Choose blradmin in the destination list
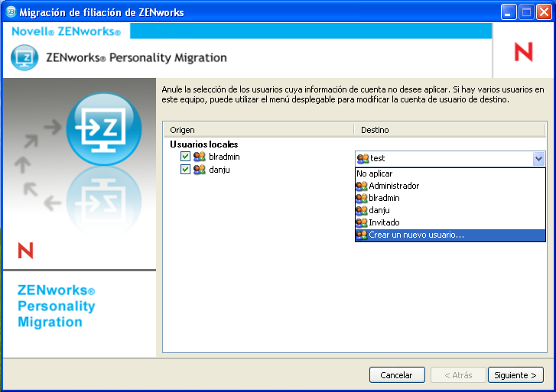 450,198
